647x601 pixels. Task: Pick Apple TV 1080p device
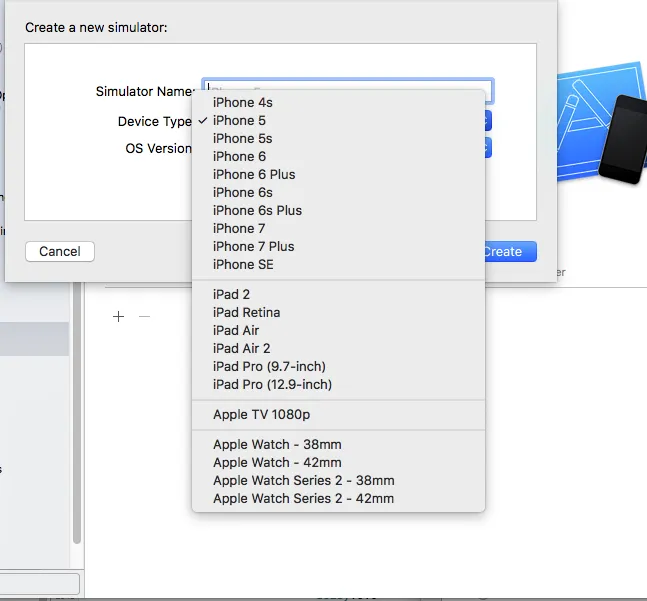tap(338, 415)
